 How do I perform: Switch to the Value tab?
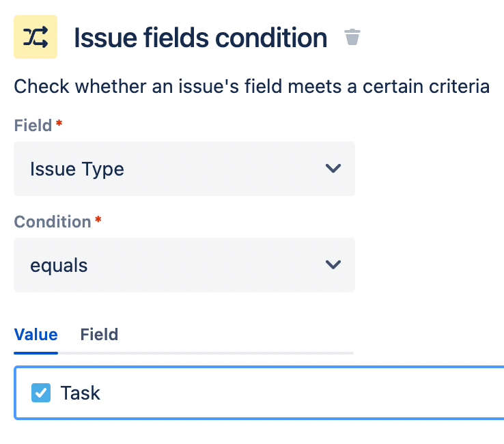click(x=36, y=335)
